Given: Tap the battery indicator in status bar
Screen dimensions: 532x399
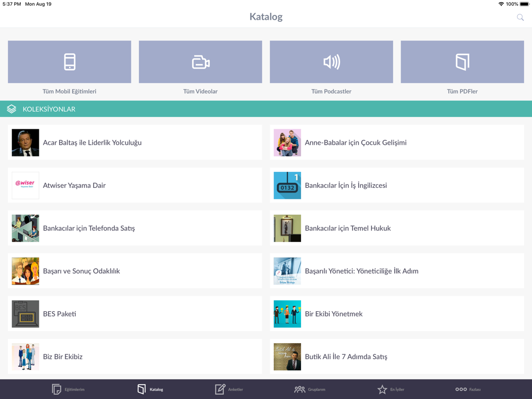Looking at the screenshot, I should point(524,4).
